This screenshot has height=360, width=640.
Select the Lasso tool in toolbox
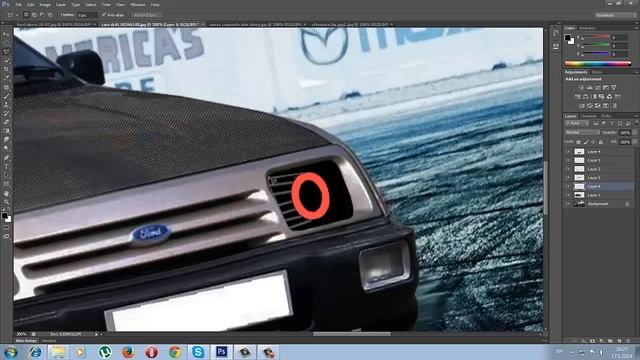click(x=6, y=52)
